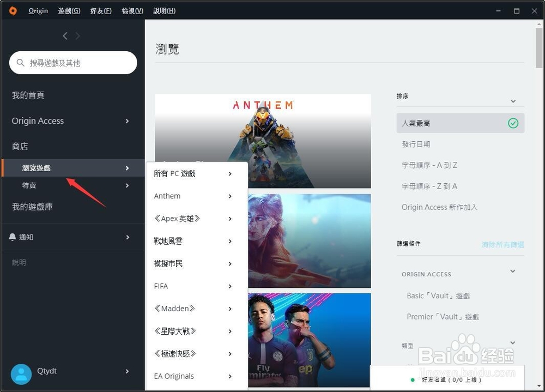Sort by Origin Access 新作加入

click(439, 207)
